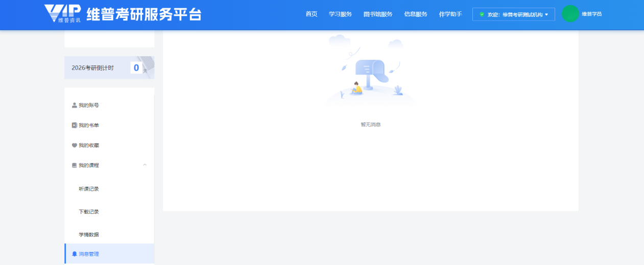This screenshot has height=265, width=644.
Task: Click the book icon beside 我的书单
Action: [x=75, y=125]
